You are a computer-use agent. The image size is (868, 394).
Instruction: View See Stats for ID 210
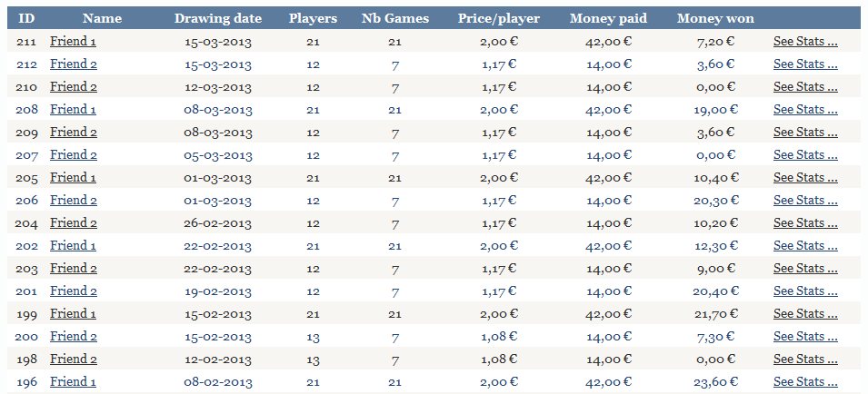click(x=805, y=87)
